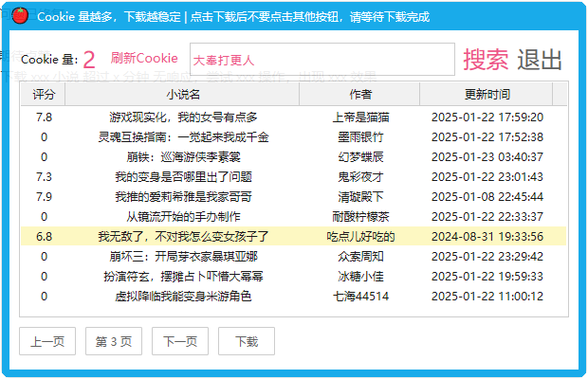Click author 耐酸柠檬茶
This screenshot has height=379, width=588.
click(x=360, y=216)
